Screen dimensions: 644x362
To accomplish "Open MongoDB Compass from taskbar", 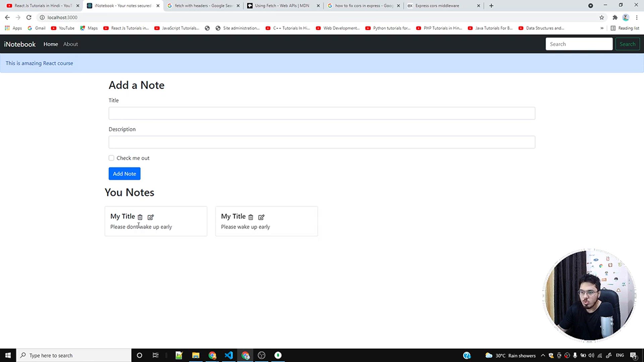I will [278, 355].
